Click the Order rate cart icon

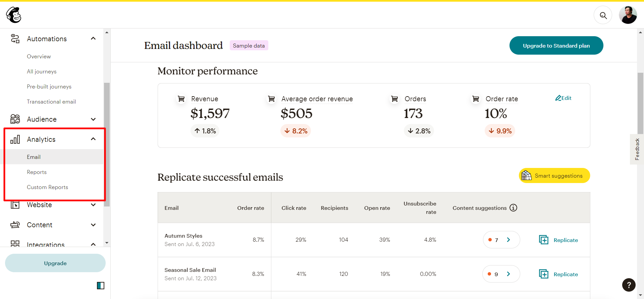476,99
